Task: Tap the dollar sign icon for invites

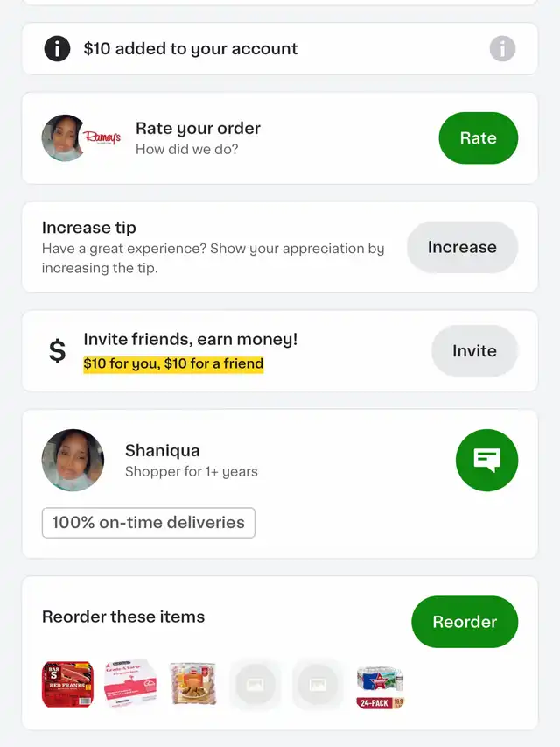Action: point(57,351)
